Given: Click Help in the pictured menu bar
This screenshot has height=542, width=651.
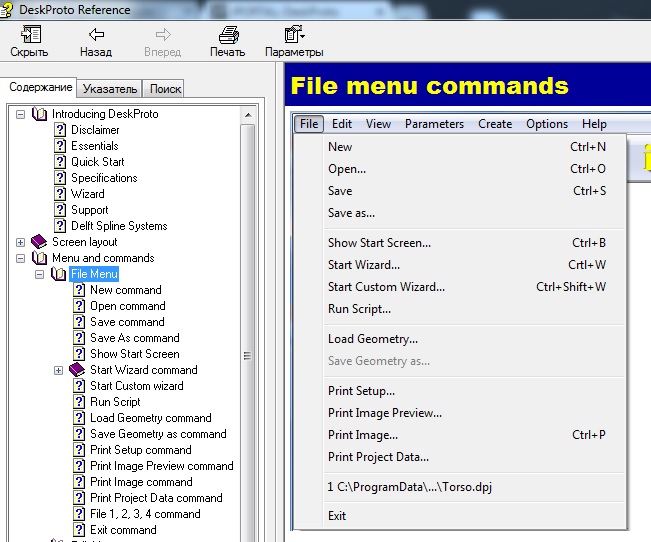Looking at the screenshot, I should [x=594, y=124].
